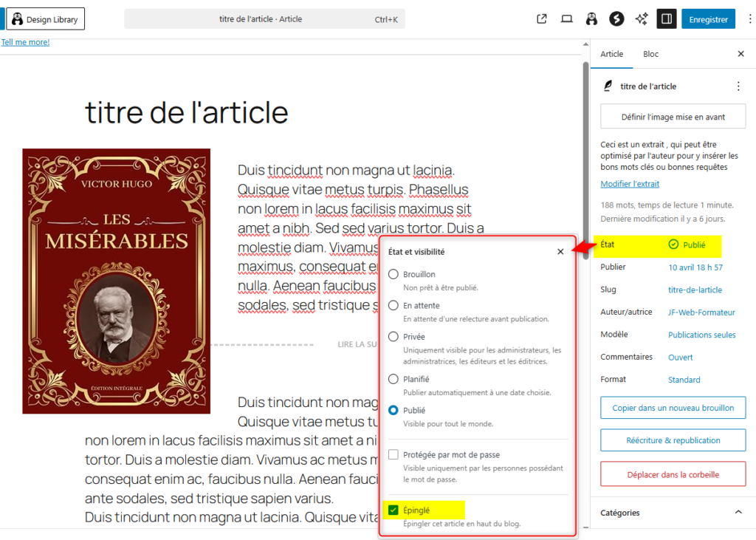756x540 pixels.
Task: Change publish date 10 avril 18 h 57
Action: pyautogui.click(x=695, y=267)
